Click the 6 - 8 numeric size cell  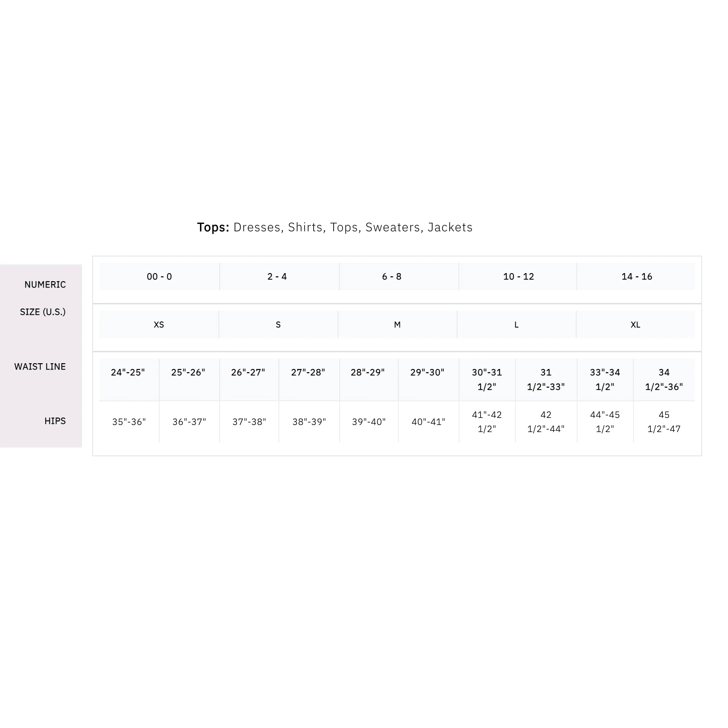[x=392, y=277]
